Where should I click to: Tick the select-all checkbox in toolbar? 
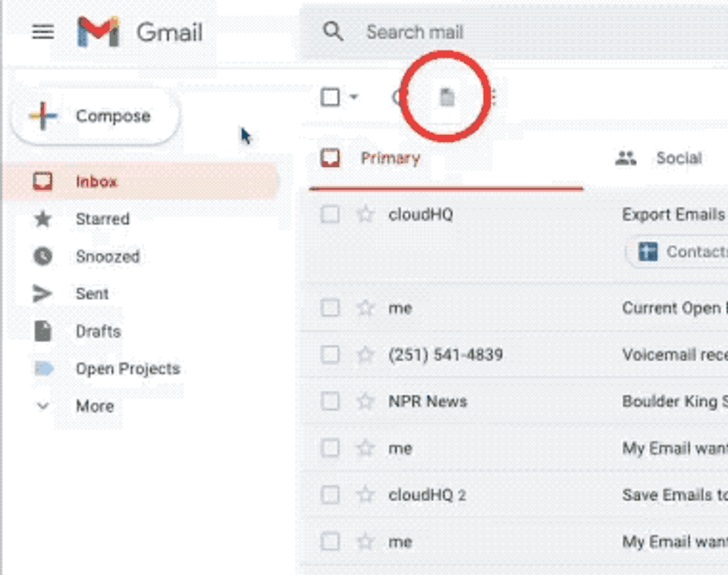(x=330, y=98)
